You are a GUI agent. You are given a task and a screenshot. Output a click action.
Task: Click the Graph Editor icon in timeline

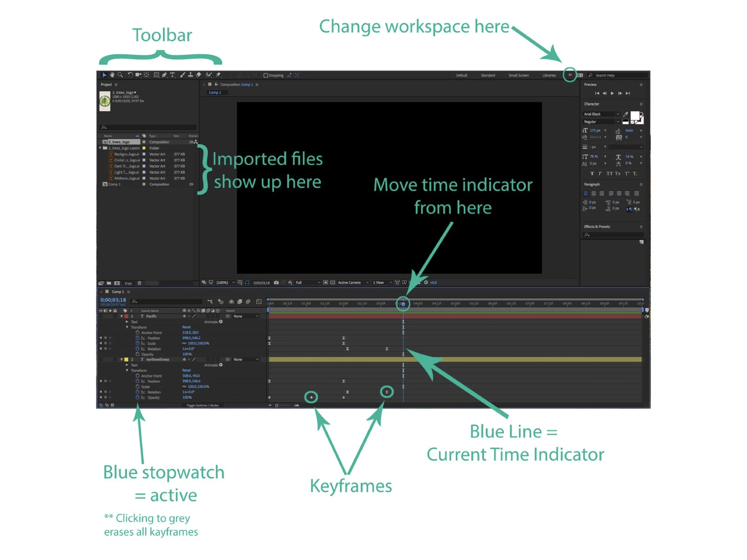[259, 301]
